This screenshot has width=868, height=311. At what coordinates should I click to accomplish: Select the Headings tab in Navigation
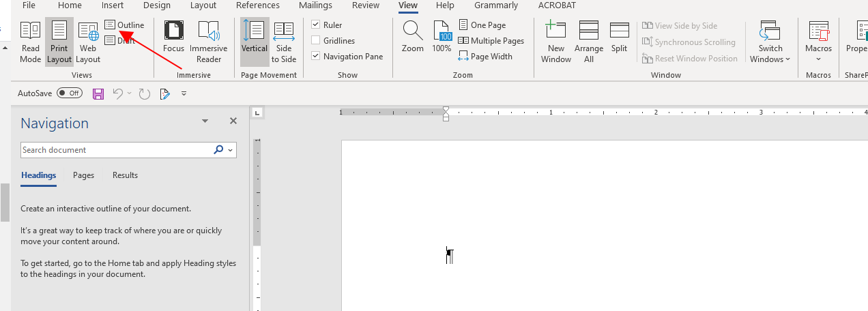(38, 175)
